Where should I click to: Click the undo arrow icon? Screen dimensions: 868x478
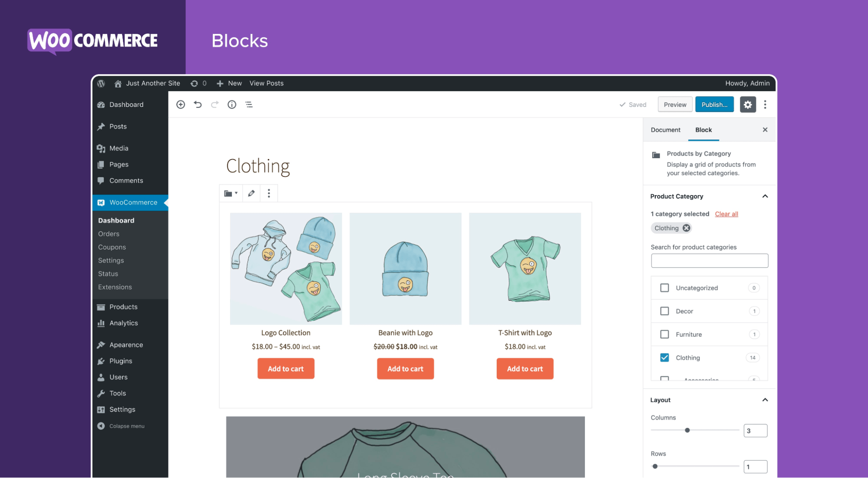pyautogui.click(x=197, y=104)
